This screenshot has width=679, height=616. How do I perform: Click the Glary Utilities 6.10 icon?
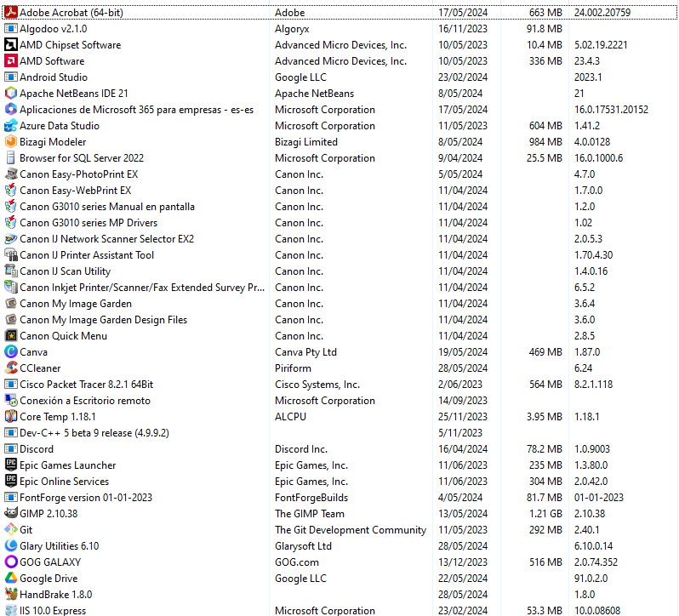click(x=11, y=546)
